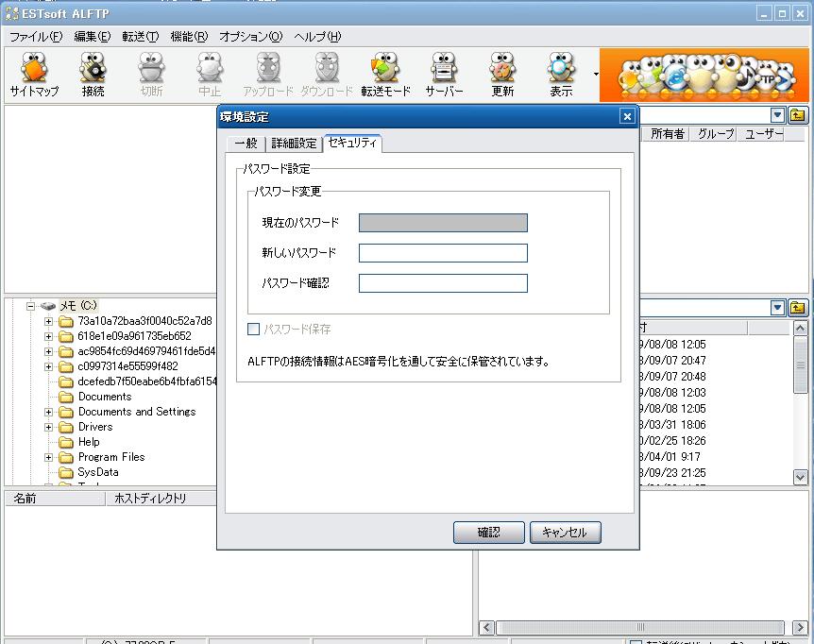Click the Program Files folder icon
The image size is (814, 644).
(x=66, y=457)
